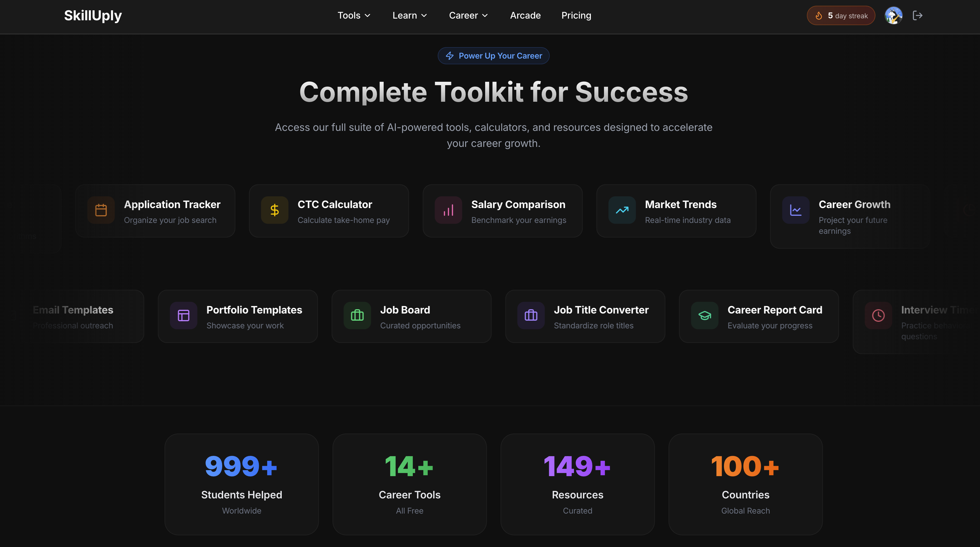Select the Application Tracker calendar icon

(x=101, y=210)
